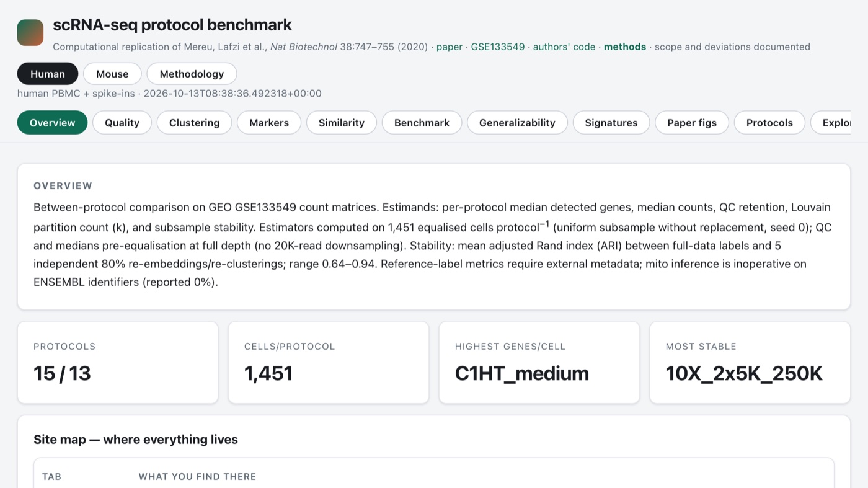Screen dimensions: 868x488
Task: Switch to the Clustering tab
Action: pos(194,123)
